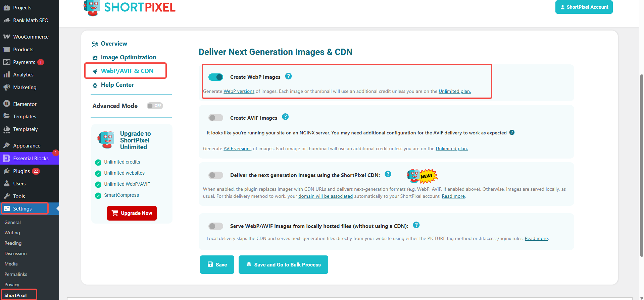Click the Payments dollar icon

(x=7, y=62)
